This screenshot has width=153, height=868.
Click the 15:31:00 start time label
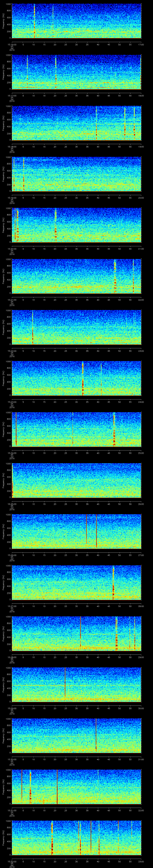pyautogui.click(x=12, y=810)
